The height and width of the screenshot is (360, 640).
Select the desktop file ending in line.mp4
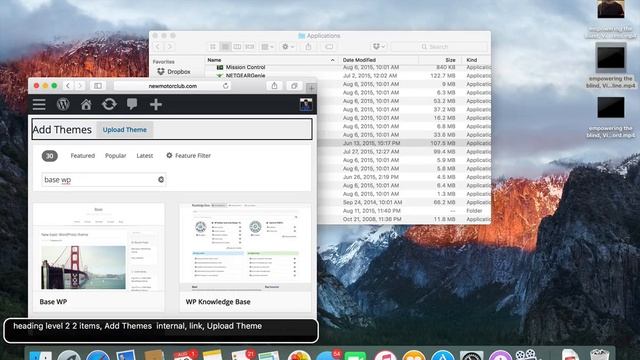[611, 65]
